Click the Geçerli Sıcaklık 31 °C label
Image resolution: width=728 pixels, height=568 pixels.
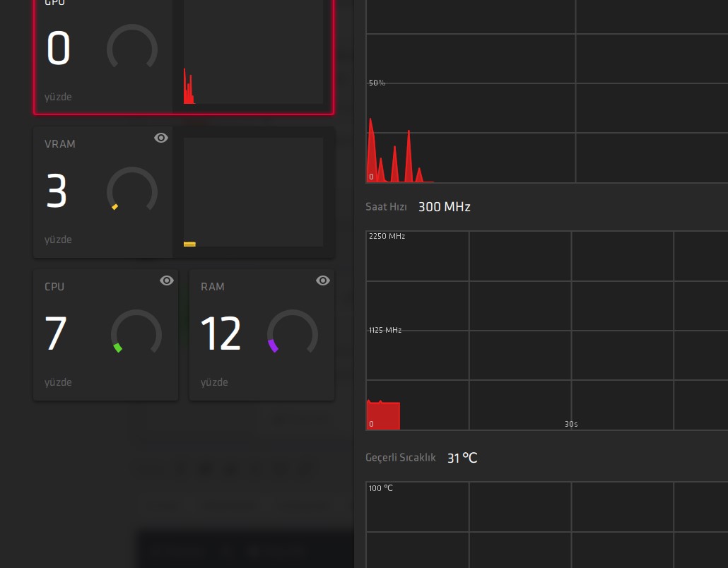click(x=421, y=458)
